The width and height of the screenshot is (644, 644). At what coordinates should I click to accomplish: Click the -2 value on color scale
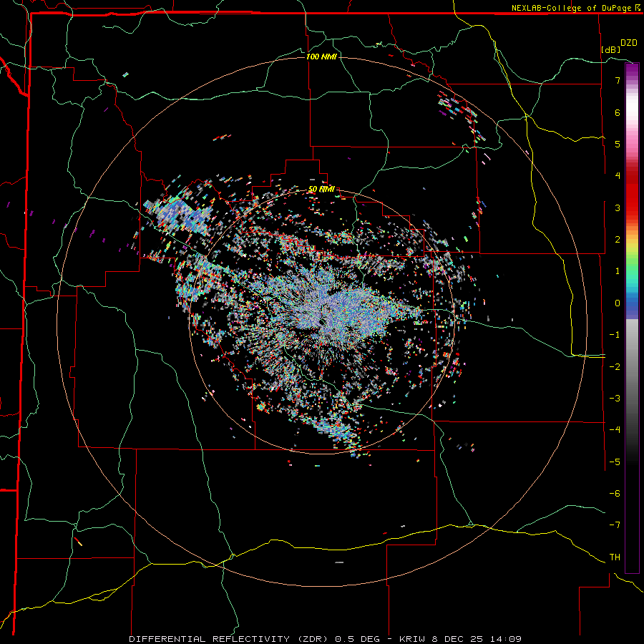pos(615,366)
